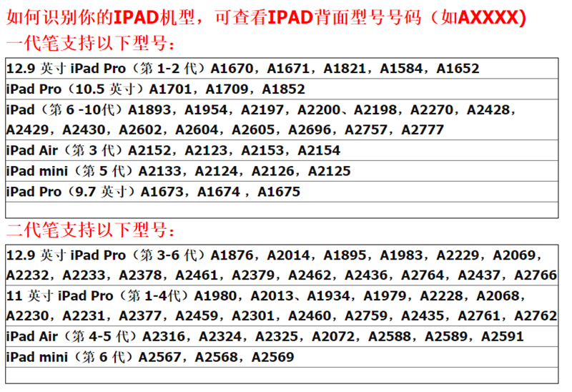This screenshot has width=572, height=392.
Task: Click model number A2569
Action: coord(273,357)
